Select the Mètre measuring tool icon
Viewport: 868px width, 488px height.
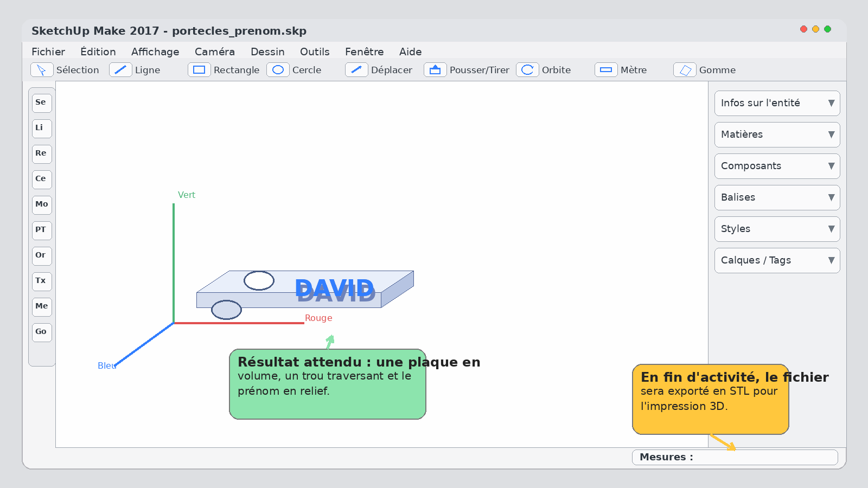[x=606, y=70]
